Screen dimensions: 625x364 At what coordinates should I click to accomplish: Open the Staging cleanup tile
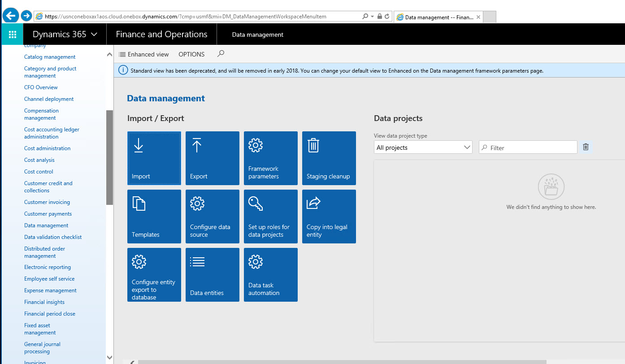click(x=329, y=158)
